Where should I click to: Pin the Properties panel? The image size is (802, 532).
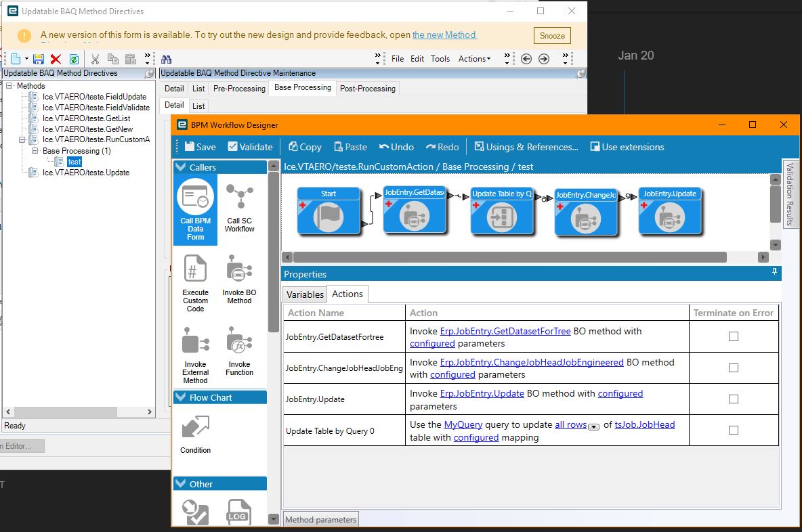(774, 272)
